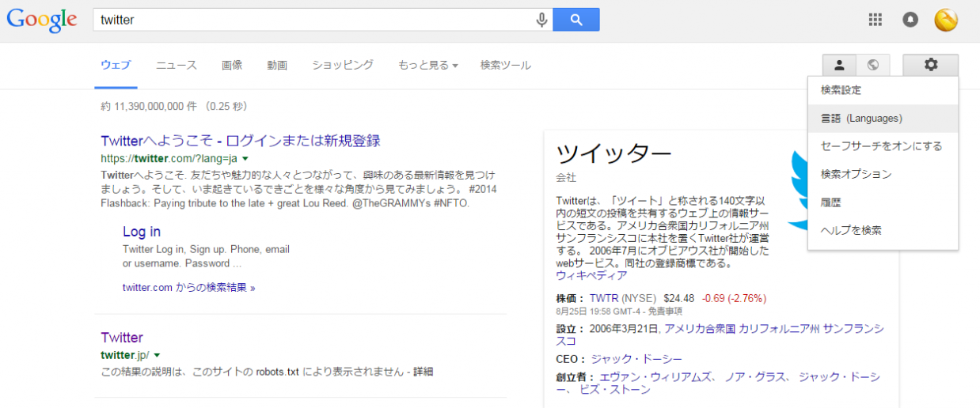This screenshot has width=980, height=408.
Task: Click the -0.69 (-2.76%) change value
Action: coord(733,298)
